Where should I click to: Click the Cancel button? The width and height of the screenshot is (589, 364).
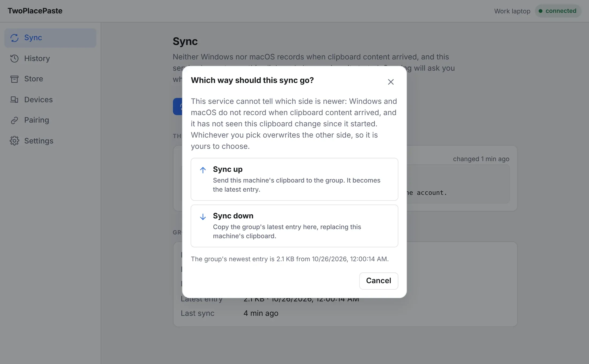[379, 281]
